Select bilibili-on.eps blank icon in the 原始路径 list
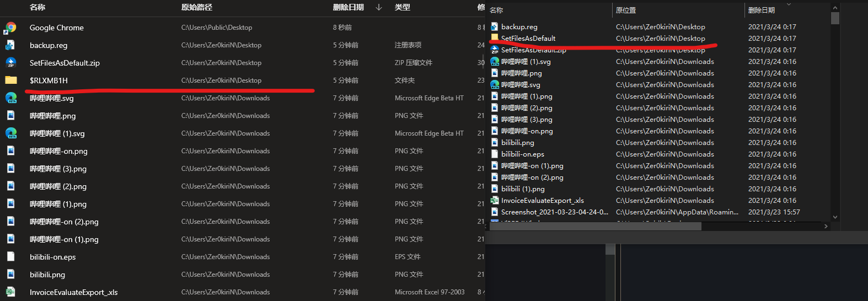Image resolution: width=868 pixels, height=301 pixels. click(x=10, y=257)
